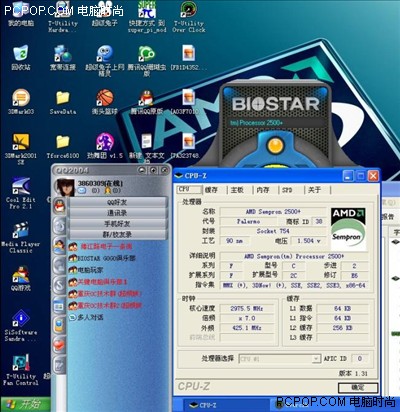Select the FB1D4352 file icon
Viewport: 400px width, 412px height.
[189, 57]
